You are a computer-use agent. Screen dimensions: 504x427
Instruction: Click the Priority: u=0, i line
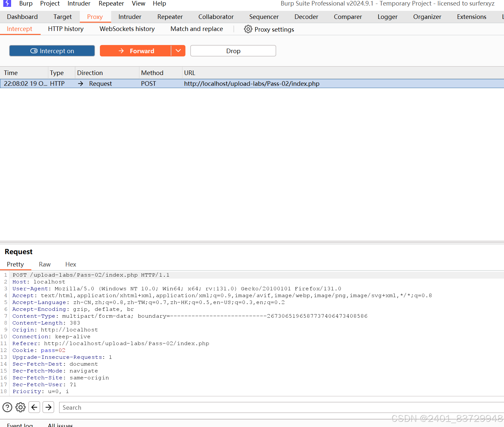click(x=41, y=391)
